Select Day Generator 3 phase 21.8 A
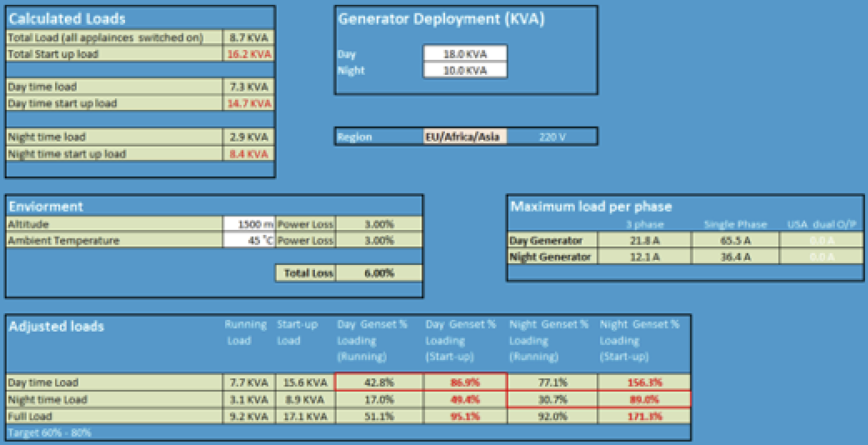Image resolution: width=868 pixels, height=445 pixels. click(644, 241)
